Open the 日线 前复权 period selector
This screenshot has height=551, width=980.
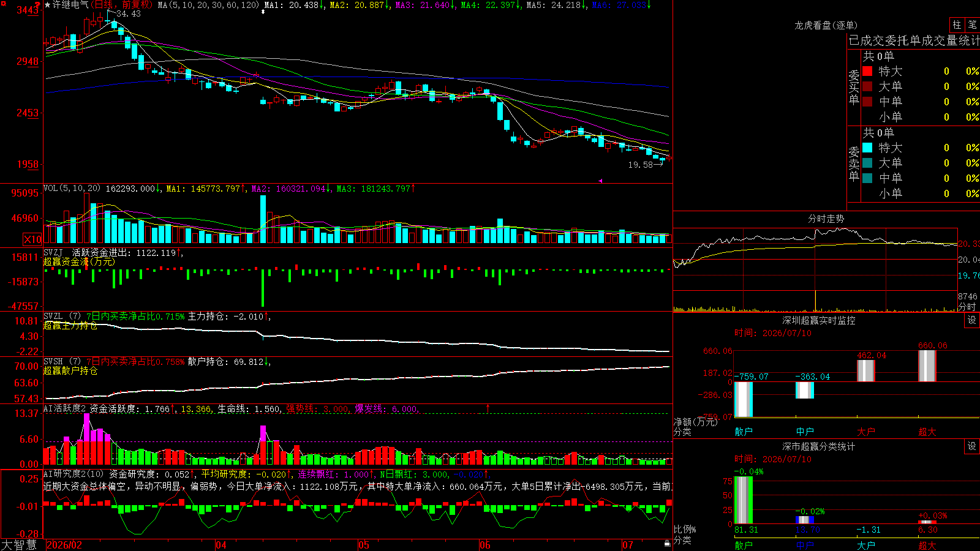tap(122, 5)
